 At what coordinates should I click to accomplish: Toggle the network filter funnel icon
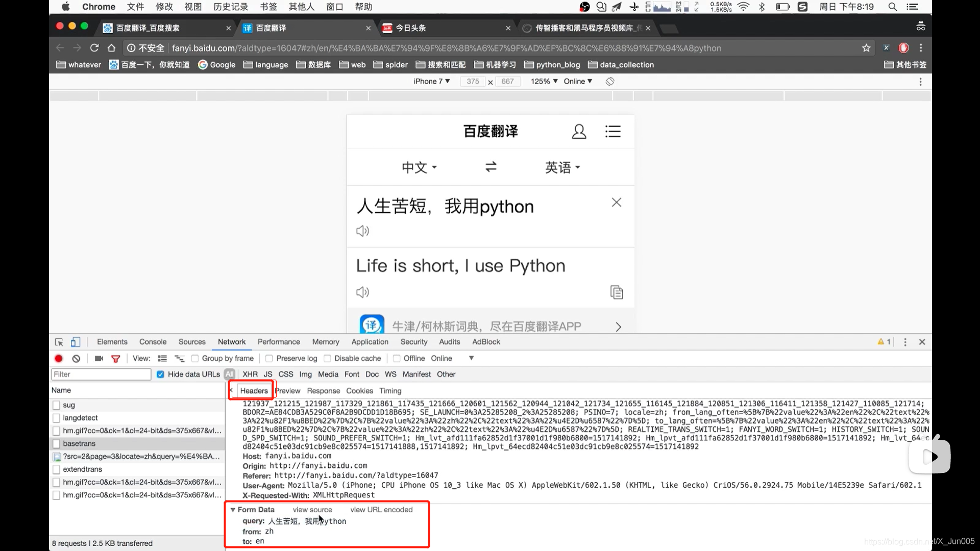pos(116,359)
